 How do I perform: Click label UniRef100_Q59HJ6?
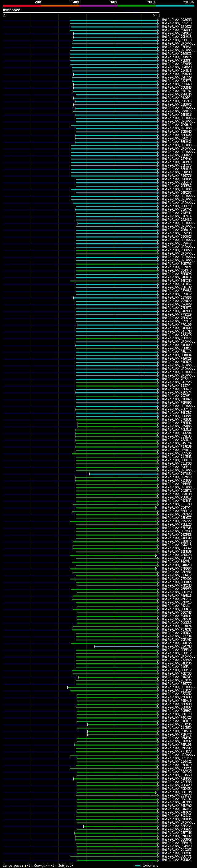pyautogui.click(x=177, y=125)
